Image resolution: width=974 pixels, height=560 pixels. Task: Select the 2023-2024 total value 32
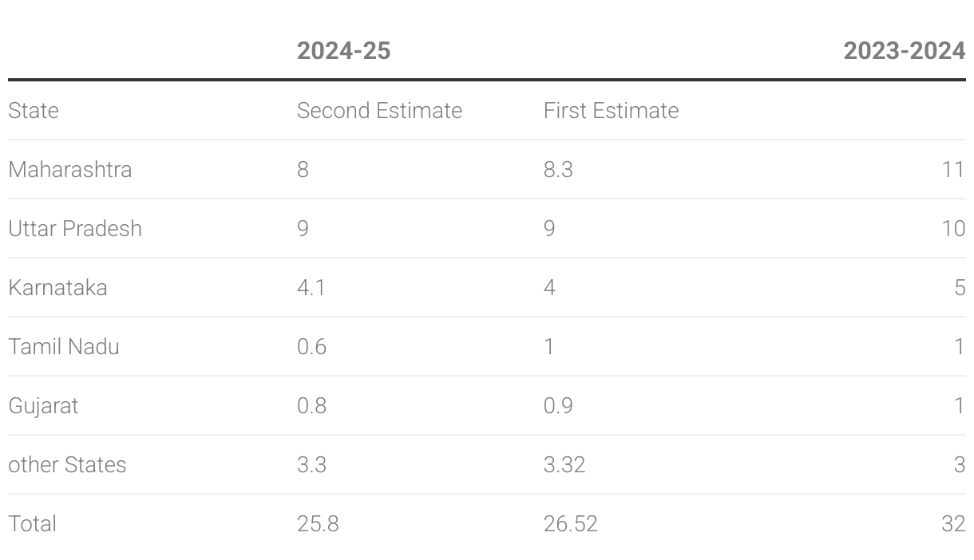pyautogui.click(x=953, y=523)
